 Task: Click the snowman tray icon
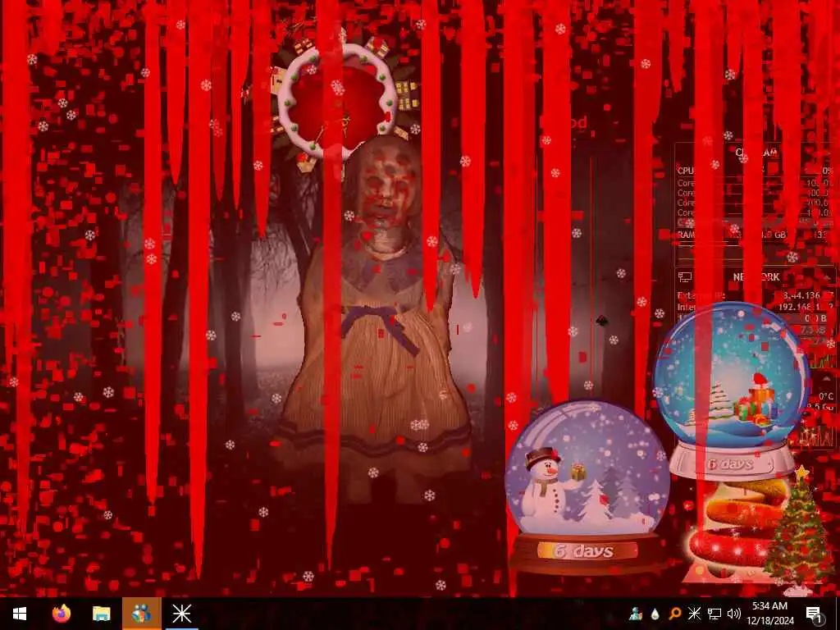[636, 614]
